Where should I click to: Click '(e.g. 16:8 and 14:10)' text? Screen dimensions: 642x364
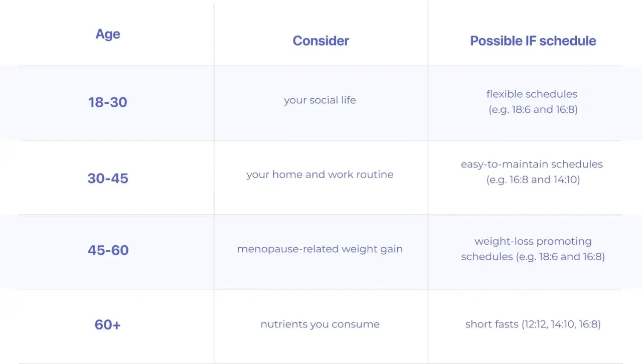(x=533, y=179)
